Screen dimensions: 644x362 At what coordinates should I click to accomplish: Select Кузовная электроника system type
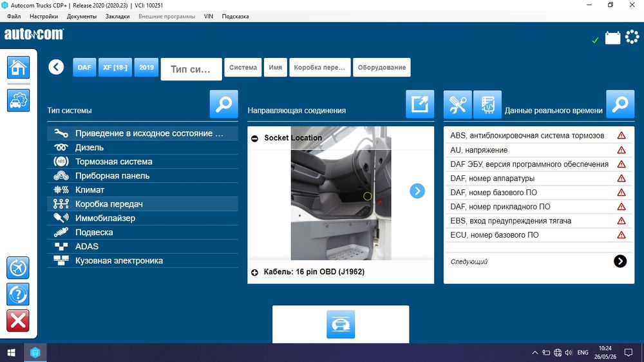point(142,260)
